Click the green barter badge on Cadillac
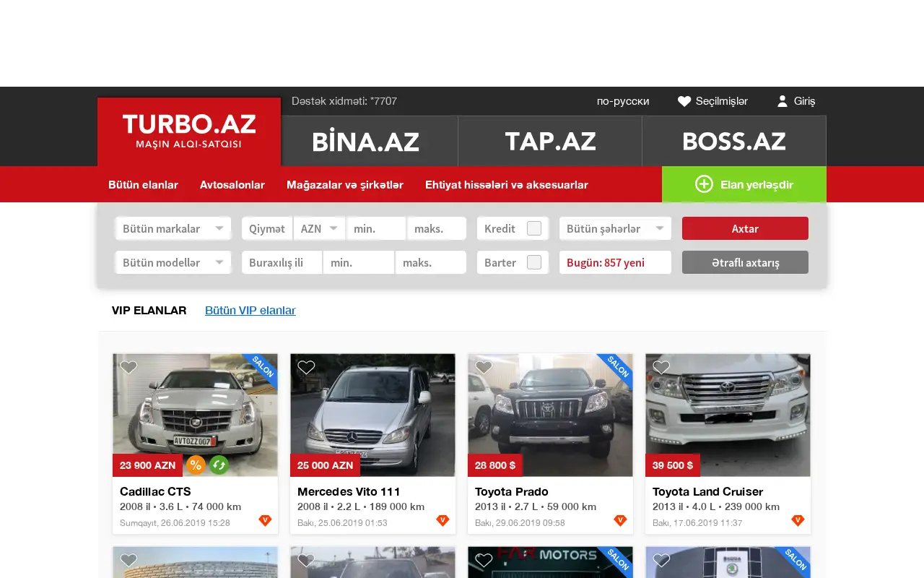The width and height of the screenshot is (924, 578). click(219, 465)
